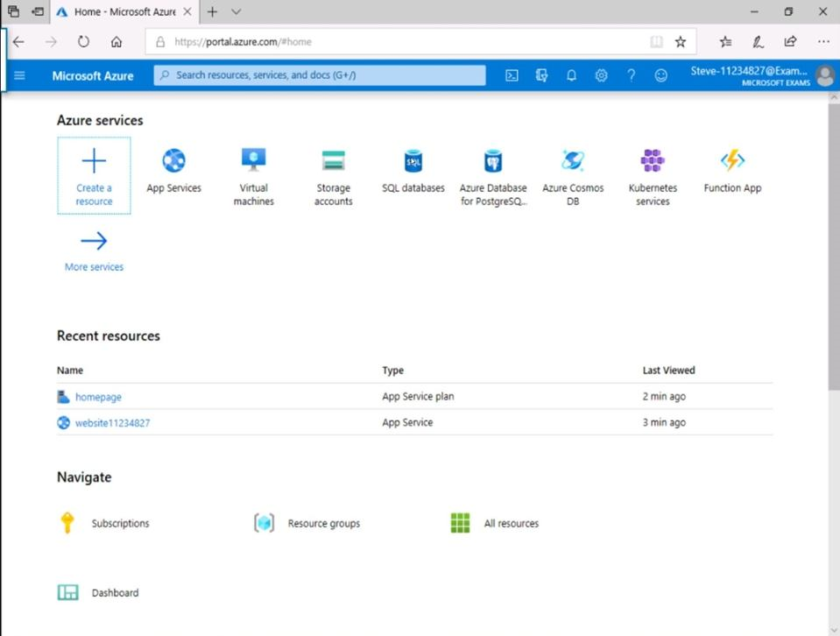
Task: Open Azure Cosmos DB service
Action: 573,176
